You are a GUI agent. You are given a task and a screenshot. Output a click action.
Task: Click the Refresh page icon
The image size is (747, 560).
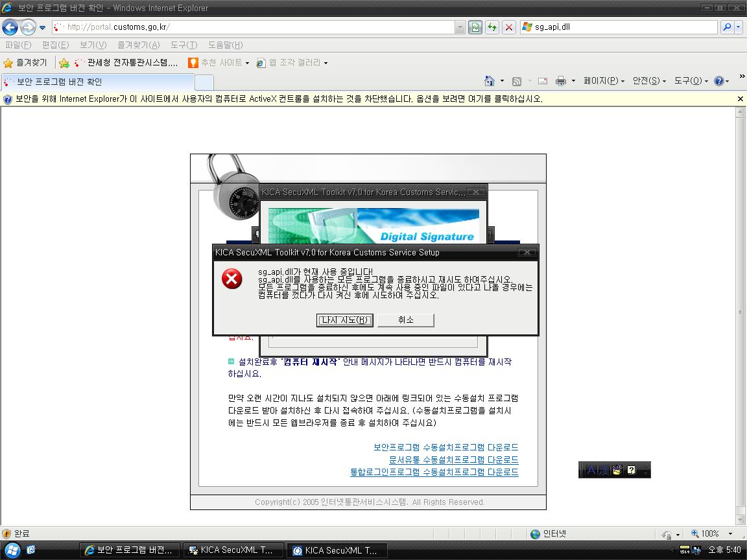pyautogui.click(x=492, y=27)
